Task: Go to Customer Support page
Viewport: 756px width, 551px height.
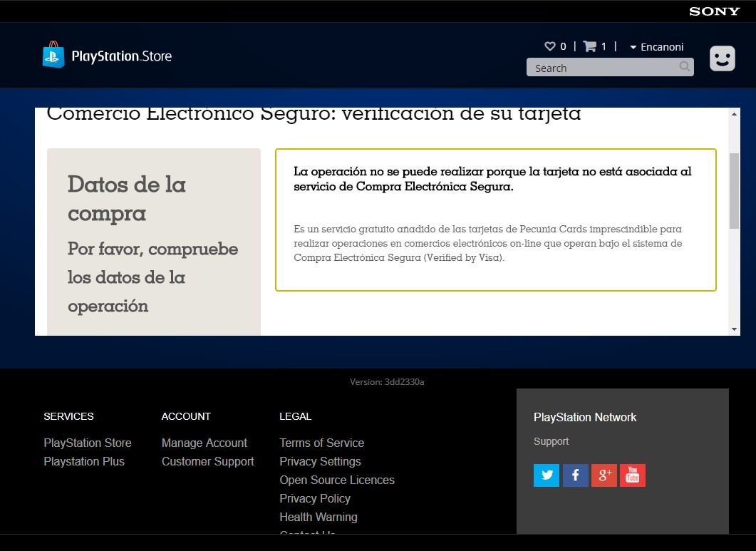Action: click(207, 461)
